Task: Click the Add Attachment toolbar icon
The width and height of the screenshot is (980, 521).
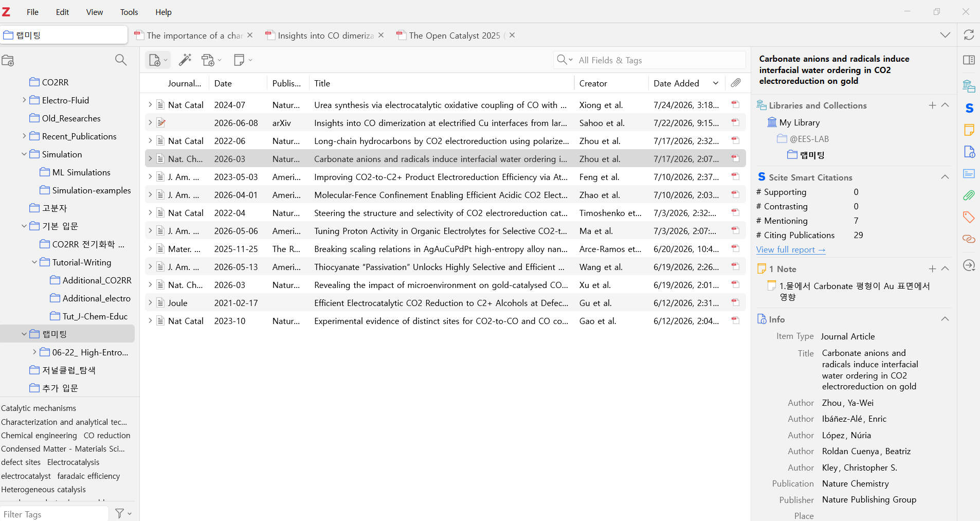Action: click(x=211, y=60)
